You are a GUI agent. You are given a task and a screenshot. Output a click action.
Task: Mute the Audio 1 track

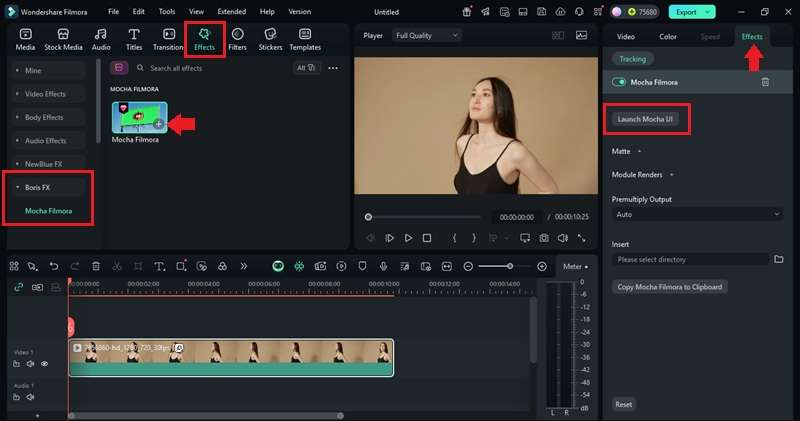[x=31, y=397]
